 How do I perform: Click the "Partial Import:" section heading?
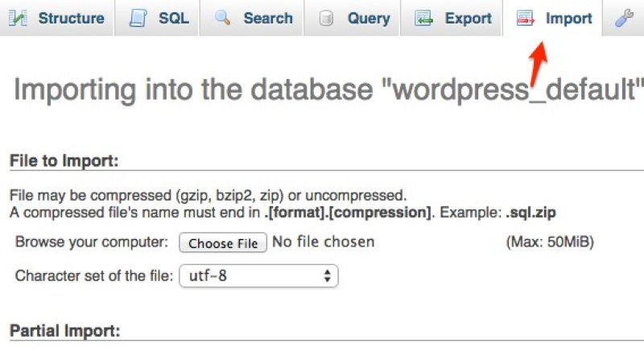(x=64, y=331)
